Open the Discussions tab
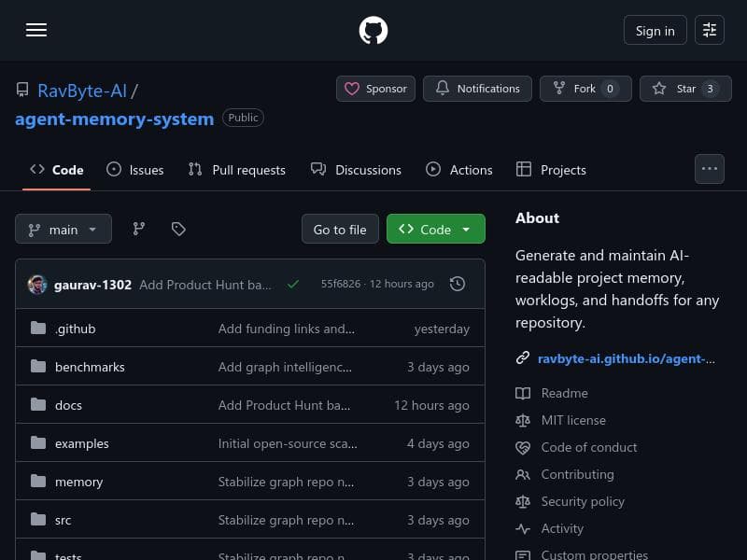The width and height of the screenshot is (747, 560). pyautogui.click(x=356, y=170)
